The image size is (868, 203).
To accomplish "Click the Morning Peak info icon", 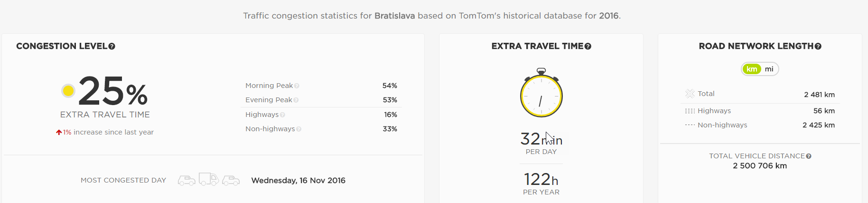I will pyautogui.click(x=297, y=86).
